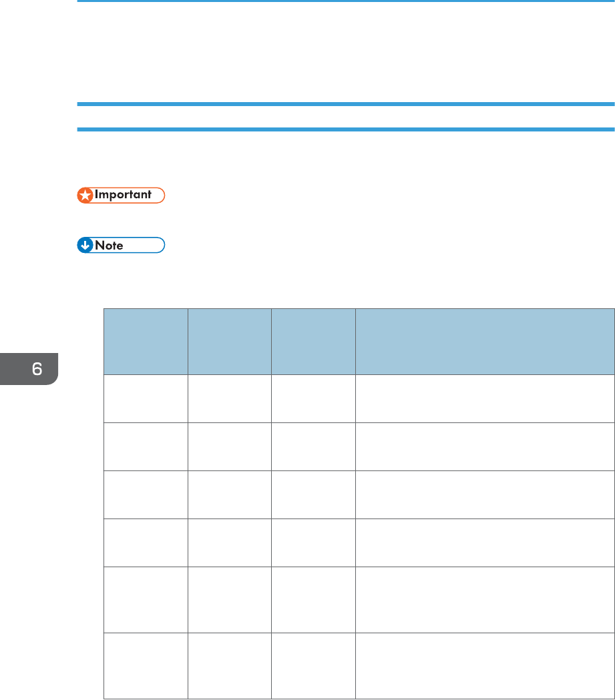
Task: Click the orange Important star icon
Action: click(x=85, y=196)
